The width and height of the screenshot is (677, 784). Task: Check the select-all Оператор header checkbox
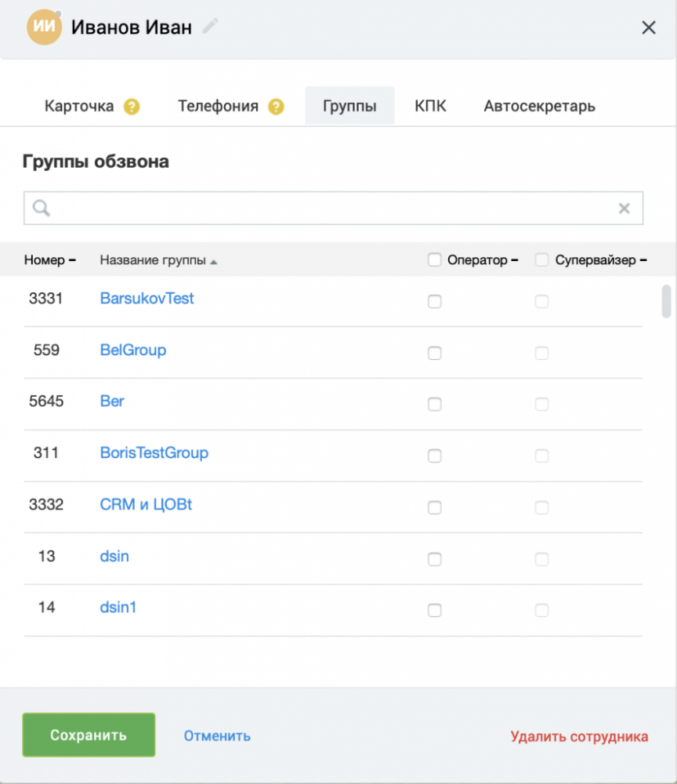click(435, 260)
